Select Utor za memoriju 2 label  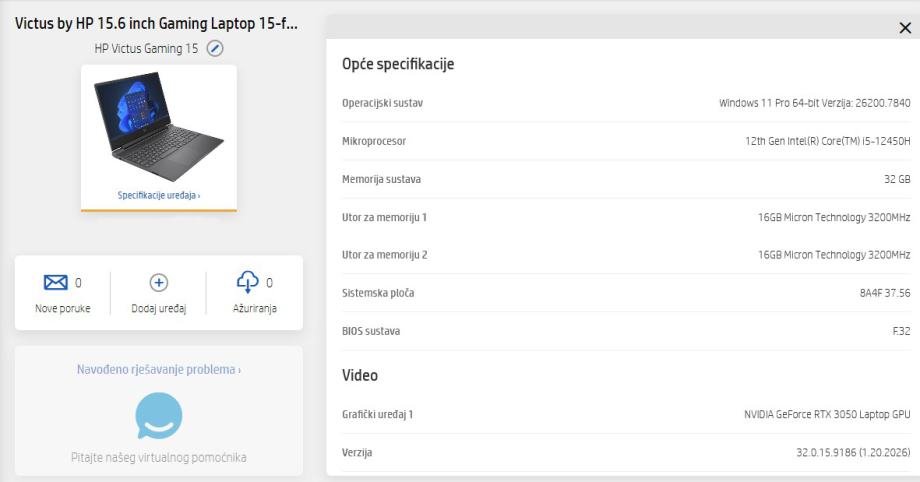click(384, 255)
